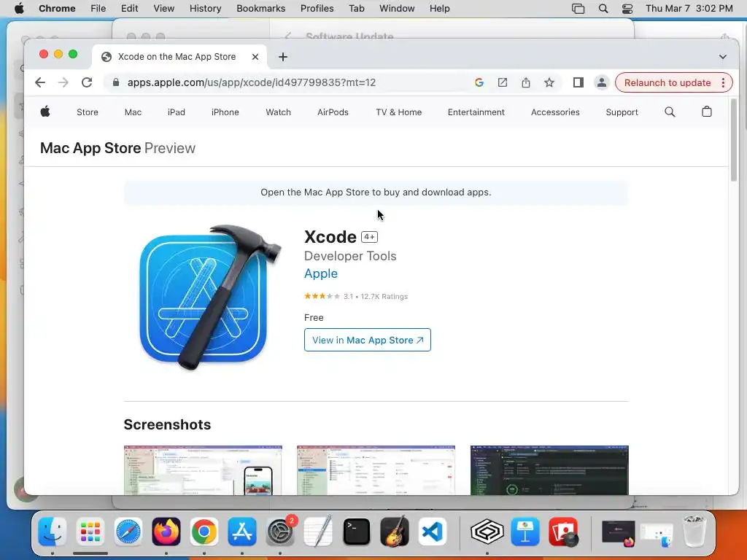
Task: Open TextEdit from the Dock
Action: tap(318, 532)
